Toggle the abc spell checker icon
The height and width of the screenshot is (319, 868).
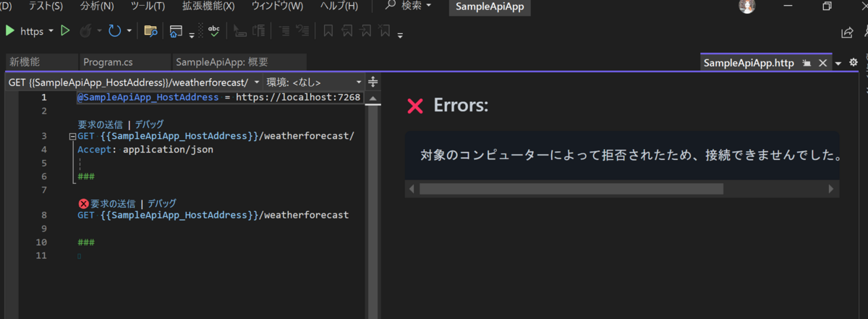coord(214,31)
